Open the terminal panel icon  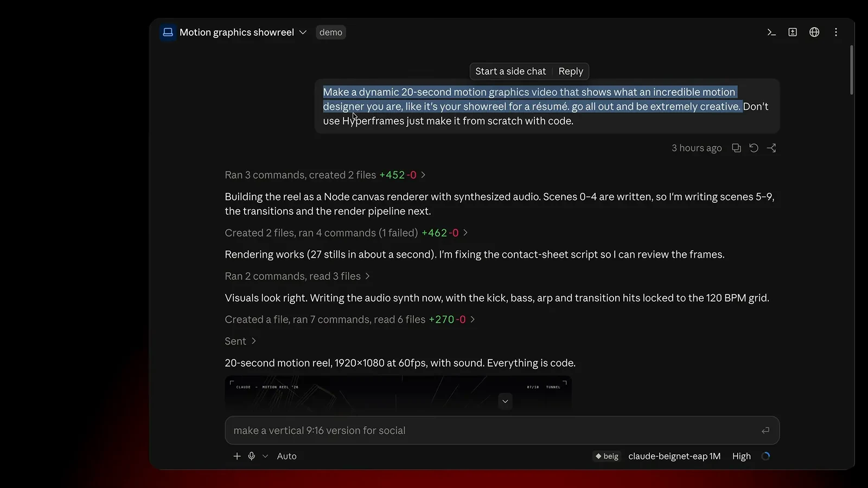pyautogui.click(x=771, y=33)
